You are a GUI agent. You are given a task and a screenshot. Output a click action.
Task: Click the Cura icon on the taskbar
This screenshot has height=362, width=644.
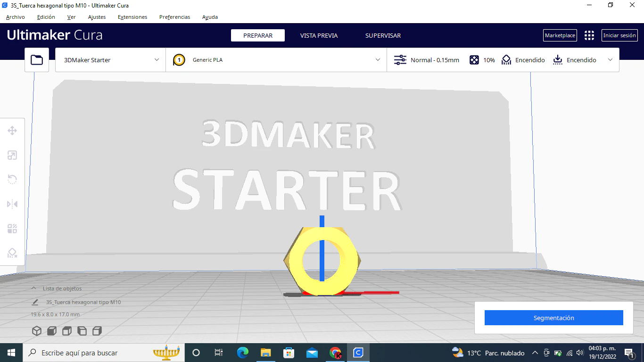point(358,353)
